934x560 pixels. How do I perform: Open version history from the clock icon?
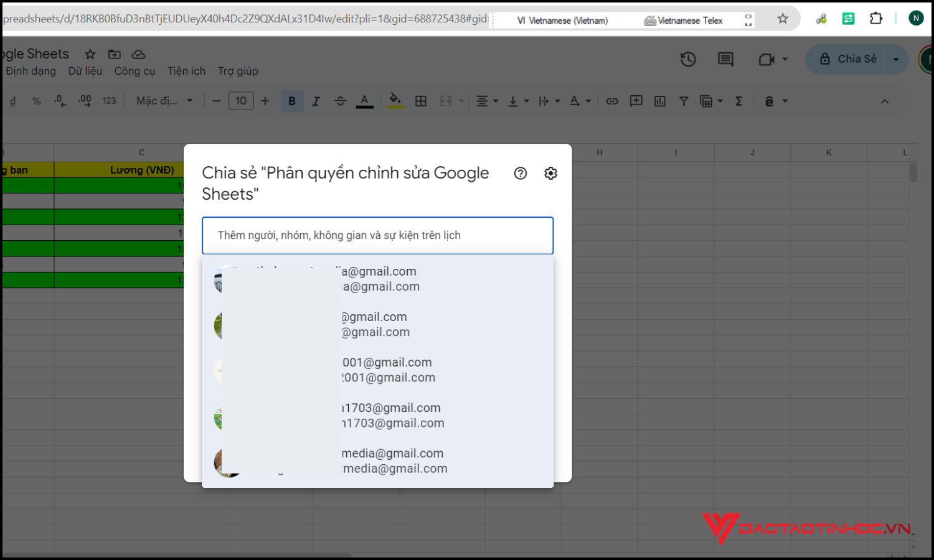[688, 59]
